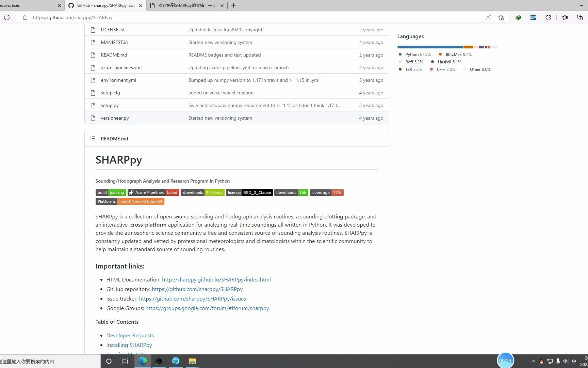
Task: Select Haskell 5.1% language entry
Action: pos(446,62)
